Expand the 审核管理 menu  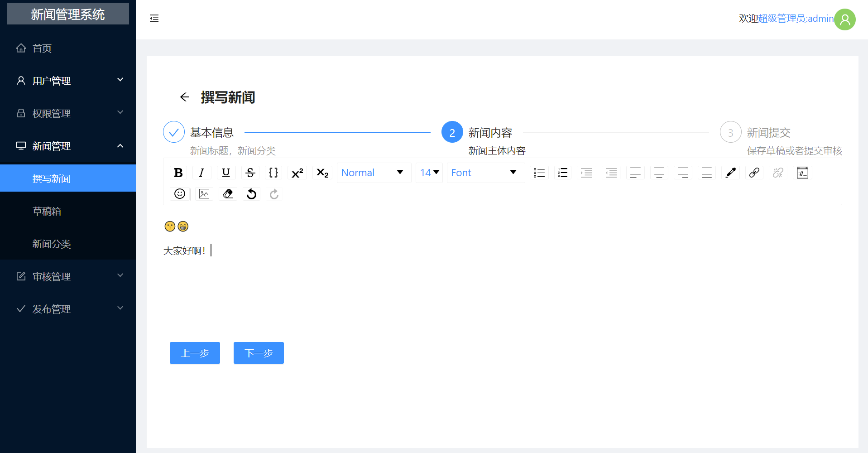(x=68, y=276)
